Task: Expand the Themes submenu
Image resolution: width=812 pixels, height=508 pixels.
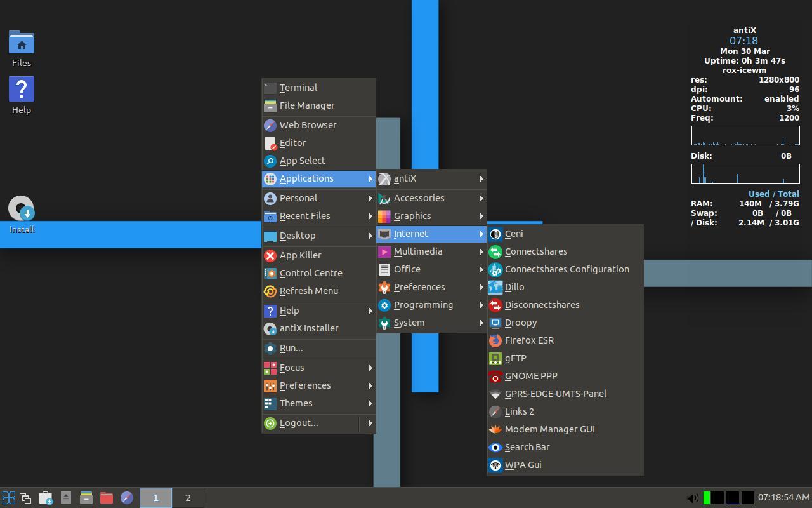Action: pos(319,403)
